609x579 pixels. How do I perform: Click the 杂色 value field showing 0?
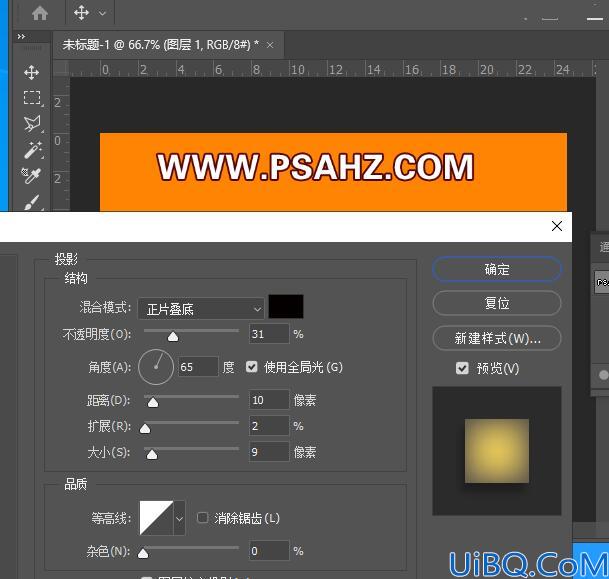269,551
